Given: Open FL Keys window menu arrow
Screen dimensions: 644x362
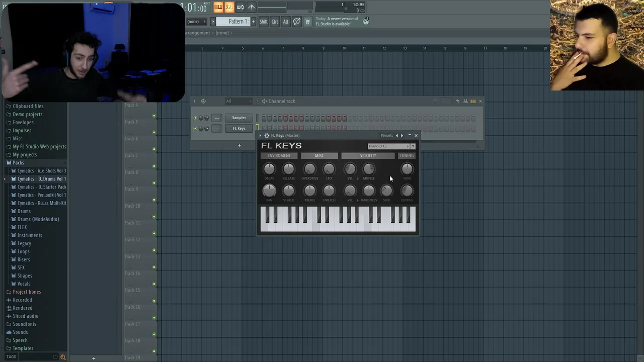Looking at the screenshot, I should [x=261, y=136].
